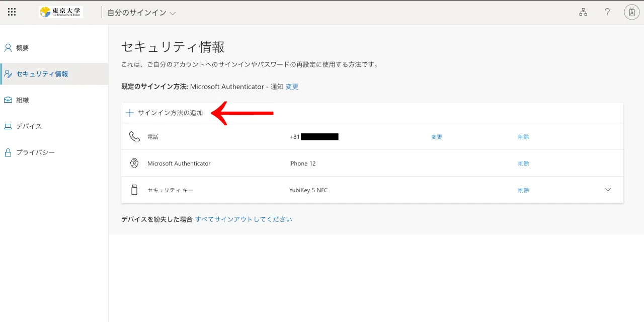The width and height of the screenshot is (644, 322).
Task: Click 変更 link next to default sign-in method
Action: 292,87
